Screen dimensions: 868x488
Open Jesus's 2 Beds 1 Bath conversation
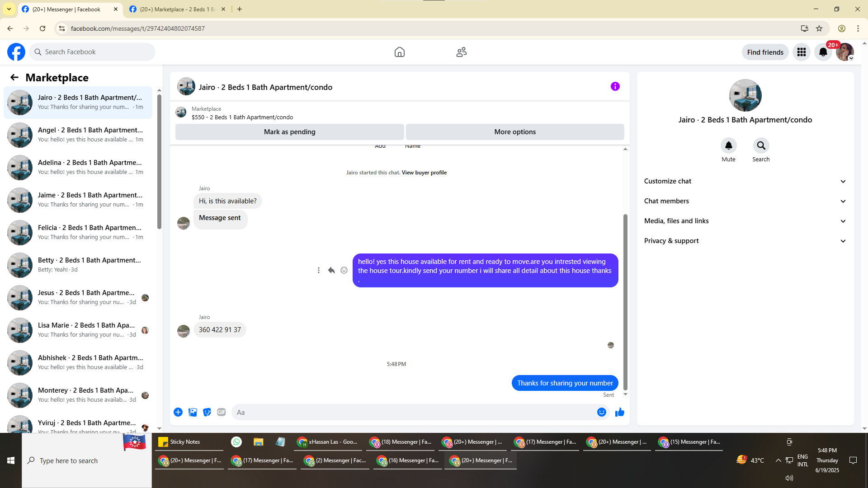point(78,297)
